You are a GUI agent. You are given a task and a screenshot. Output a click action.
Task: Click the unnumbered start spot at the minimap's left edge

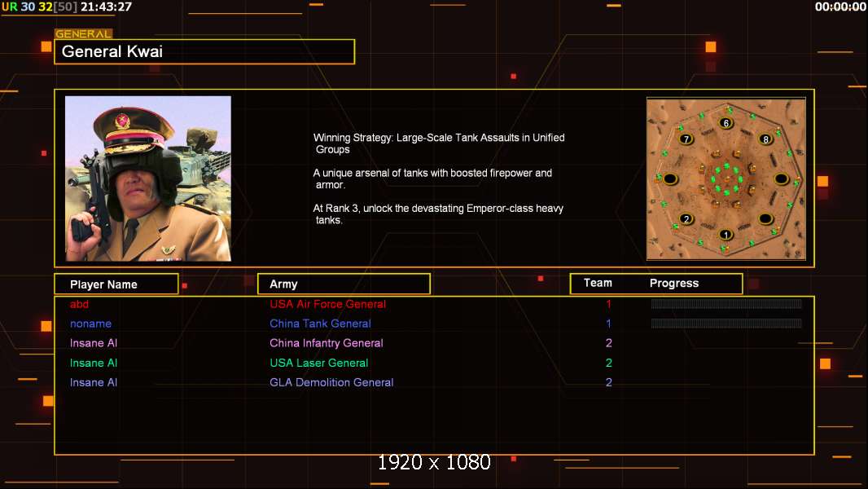coord(670,178)
